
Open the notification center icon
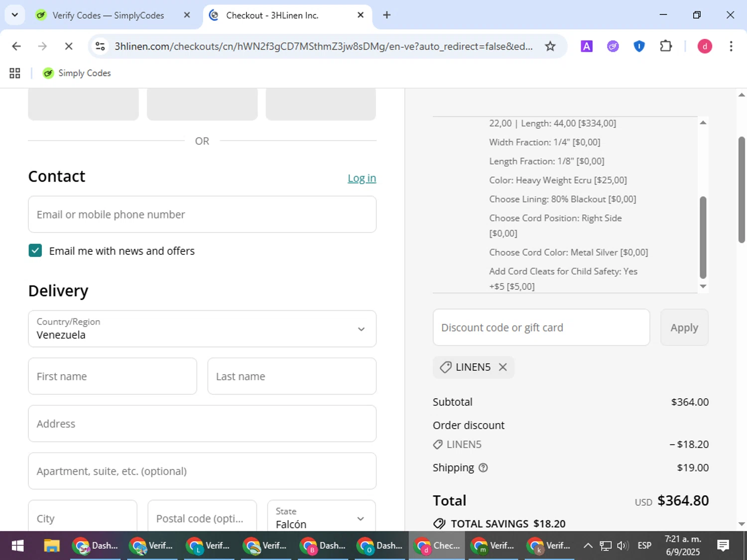pos(723,546)
